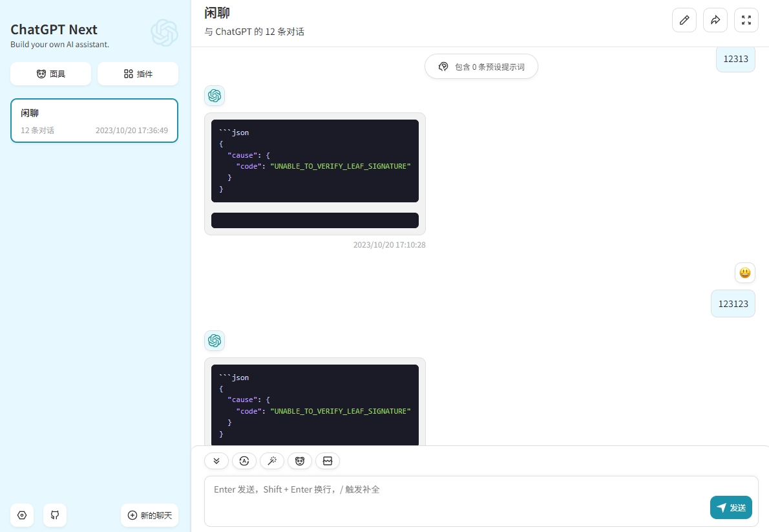Click the 与 ChatGPT 的 12 条对话 subtitle

click(x=255, y=32)
